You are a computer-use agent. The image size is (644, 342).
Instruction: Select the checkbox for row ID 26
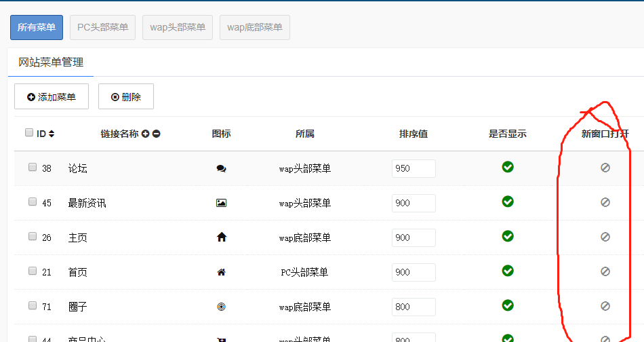click(x=33, y=237)
